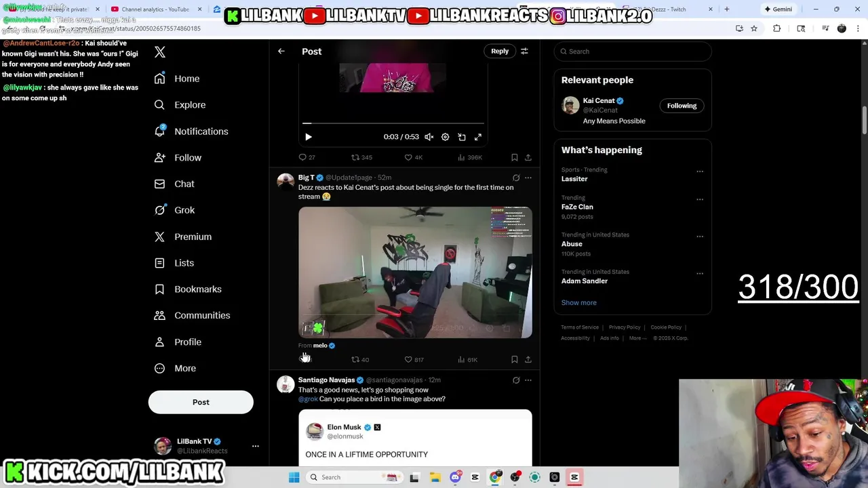
Task: Click the reply icon with 27 comments
Action: tap(307, 157)
